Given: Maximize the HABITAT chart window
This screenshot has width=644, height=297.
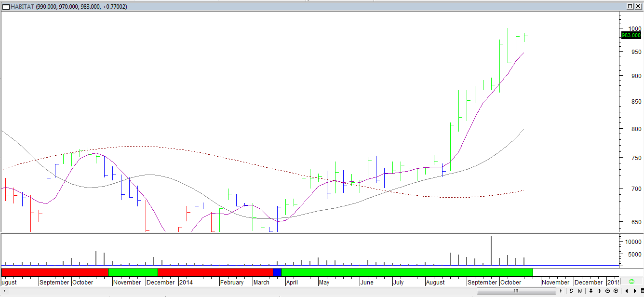Looking at the screenshot, I should (630, 6).
